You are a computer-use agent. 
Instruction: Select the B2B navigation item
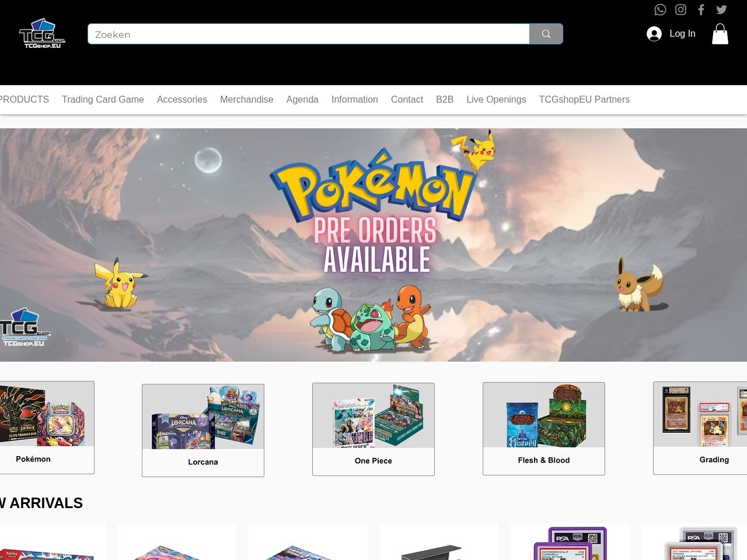tap(445, 99)
